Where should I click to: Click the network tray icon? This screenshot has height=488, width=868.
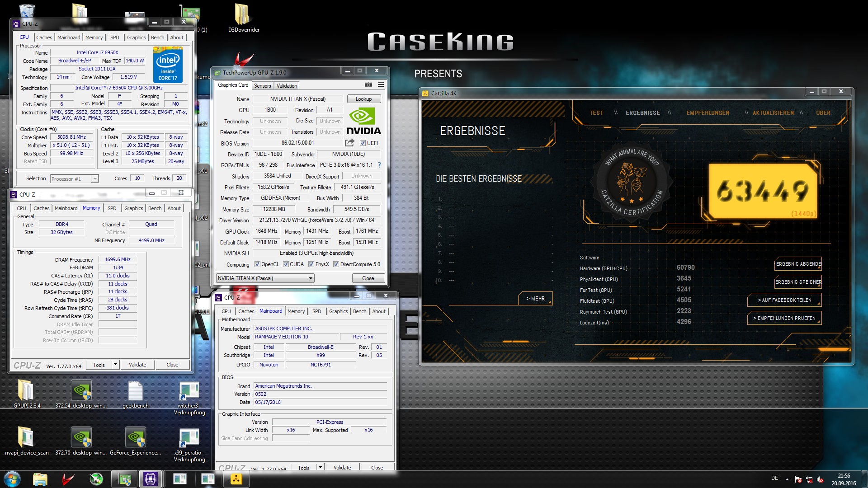(x=809, y=479)
